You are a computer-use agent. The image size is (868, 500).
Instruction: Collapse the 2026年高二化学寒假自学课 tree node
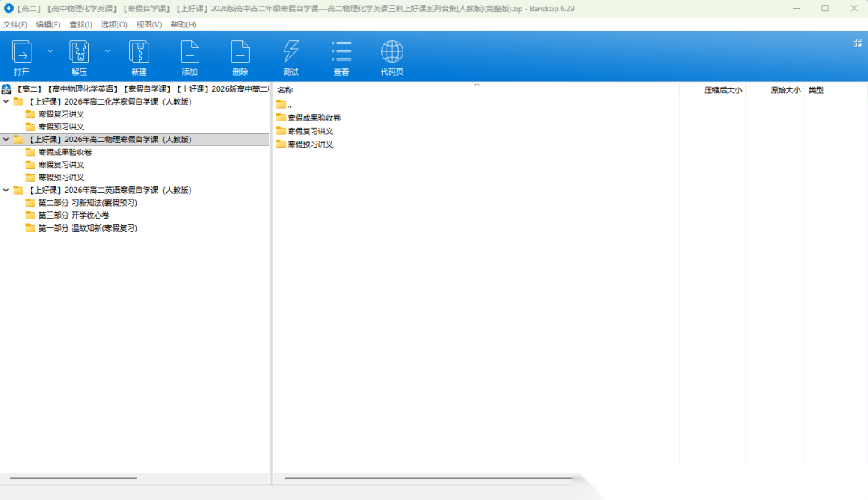point(6,102)
